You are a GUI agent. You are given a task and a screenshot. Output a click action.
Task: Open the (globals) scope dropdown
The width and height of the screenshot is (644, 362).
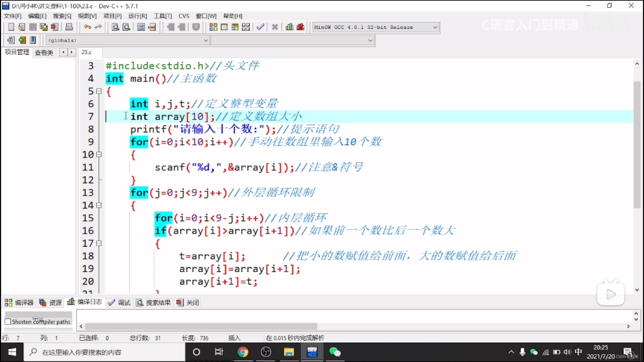tap(206, 40)
